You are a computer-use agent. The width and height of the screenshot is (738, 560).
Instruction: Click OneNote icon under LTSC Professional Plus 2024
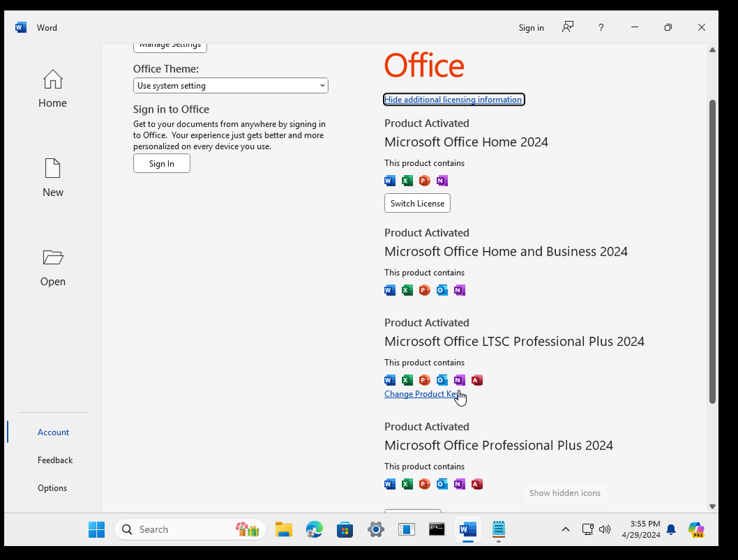point(459,380)
